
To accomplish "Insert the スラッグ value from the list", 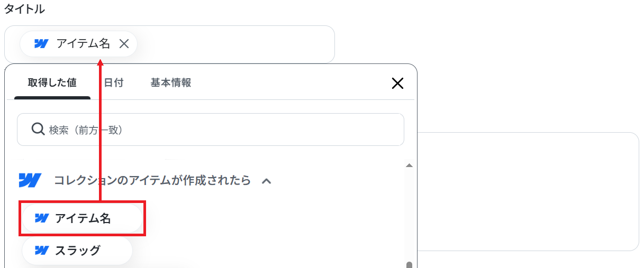I will (x=77, y=251).
